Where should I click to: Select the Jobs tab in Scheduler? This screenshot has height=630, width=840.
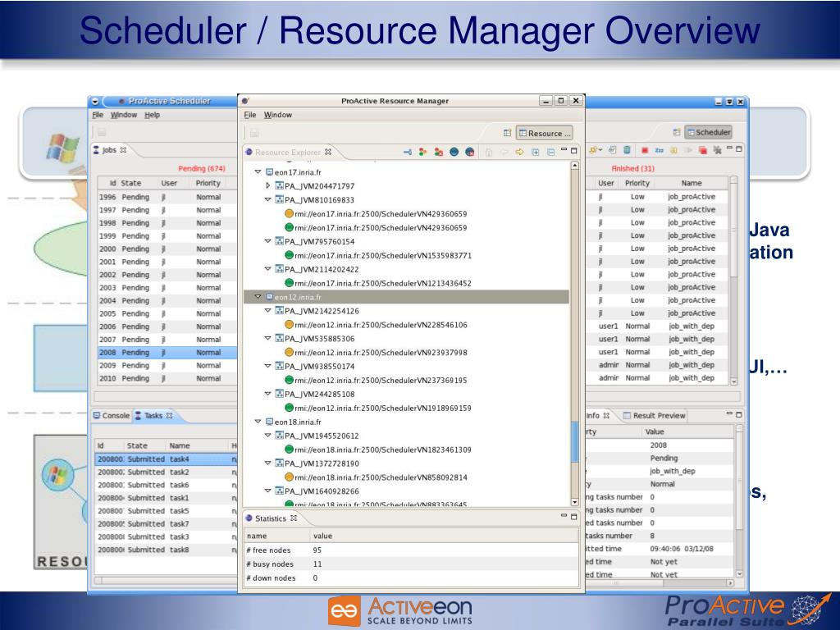click(x=109, y=150)
